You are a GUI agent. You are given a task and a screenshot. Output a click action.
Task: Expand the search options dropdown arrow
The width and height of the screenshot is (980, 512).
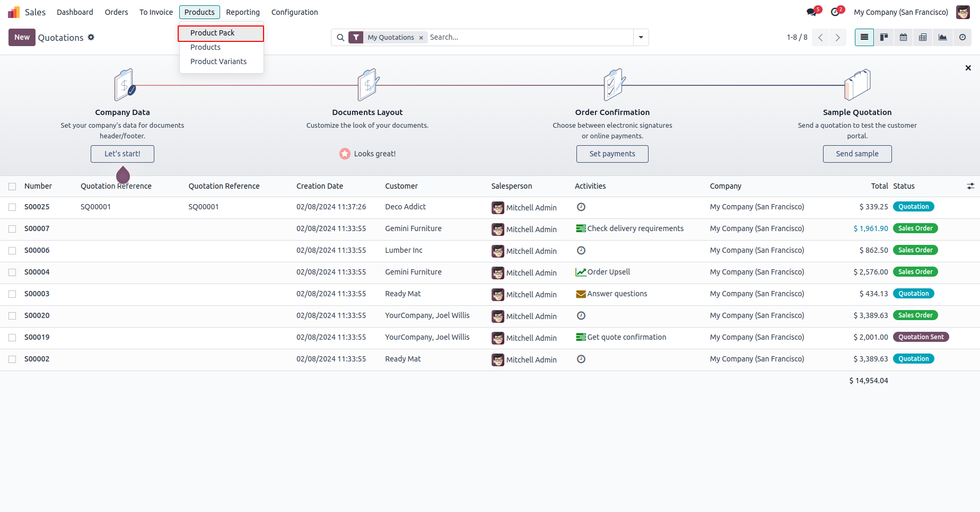(641, 38)
